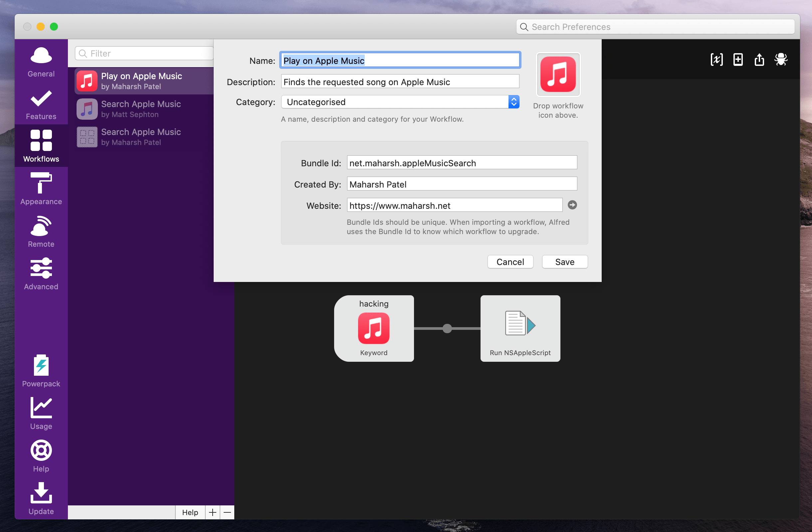Click the add-to-workflow plus document icon
The image size is (812, 532).
738,60
